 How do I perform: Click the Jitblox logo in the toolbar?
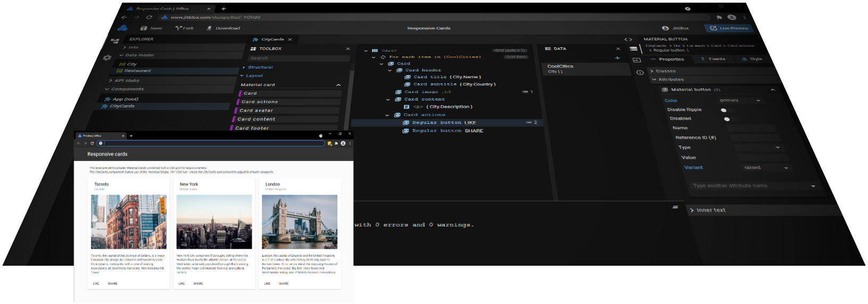(122, 28)
